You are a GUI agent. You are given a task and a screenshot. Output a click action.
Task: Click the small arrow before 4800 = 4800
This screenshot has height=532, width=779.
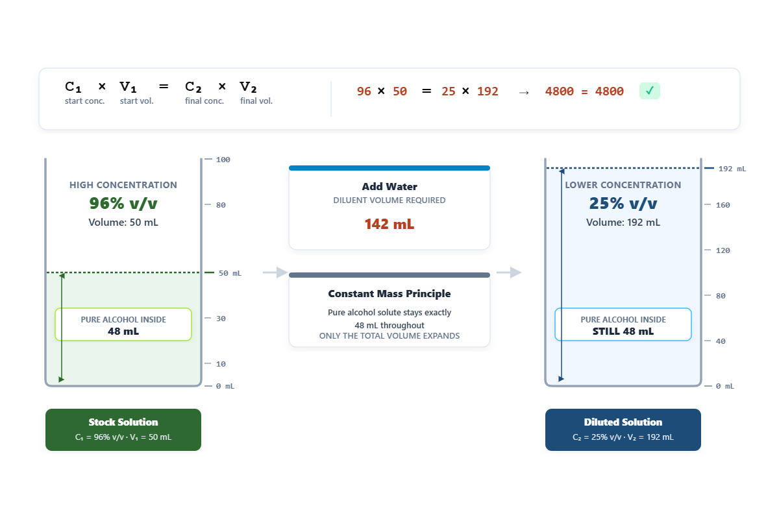[524, 92]
